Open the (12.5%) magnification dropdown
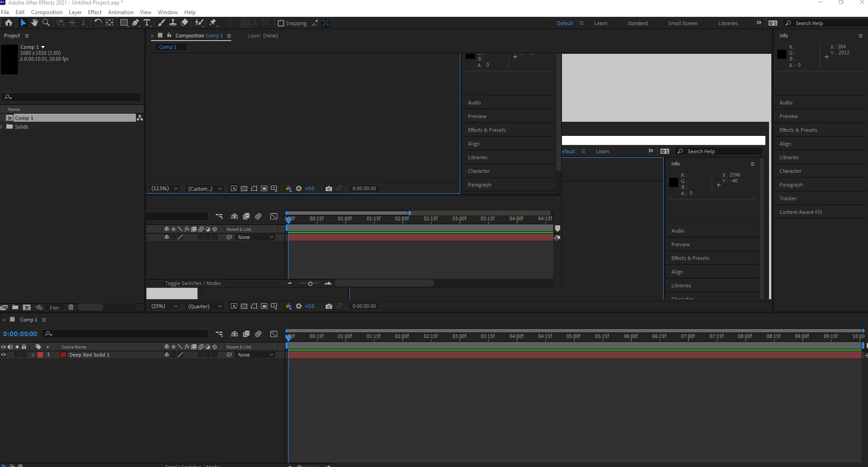The height and width of the screenshot is (467, 868). (165, 188)
